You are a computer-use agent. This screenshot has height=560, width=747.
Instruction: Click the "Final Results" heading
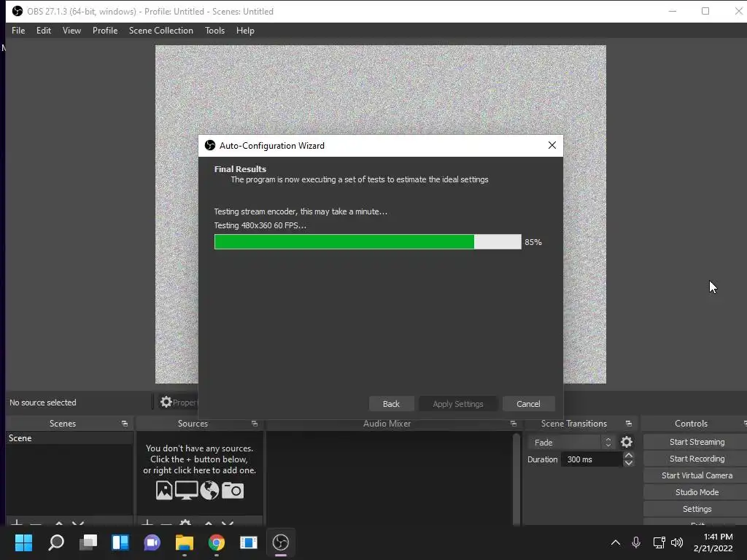coord(240,169)
